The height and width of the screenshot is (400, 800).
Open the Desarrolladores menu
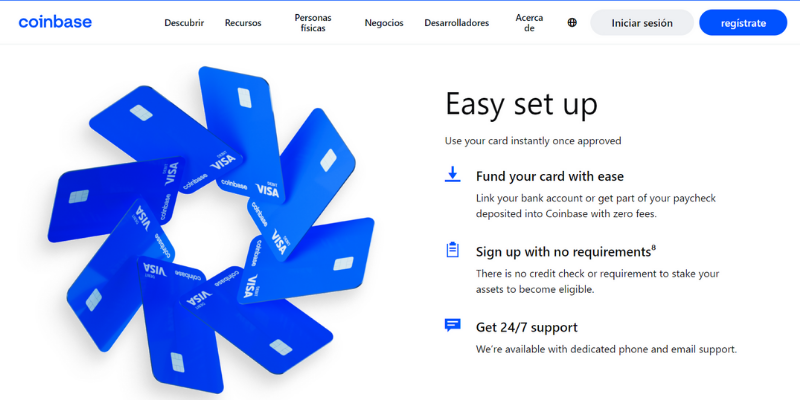pyautogui.click(x=457, y=23)
